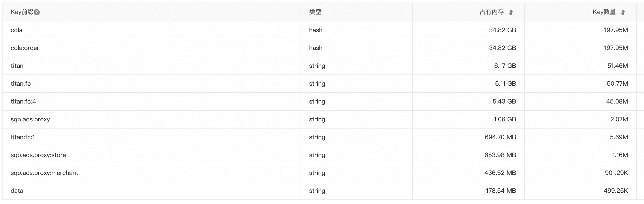Click the 类型 column header
Viewport: 644px width, 204px height.
(315, 12)
